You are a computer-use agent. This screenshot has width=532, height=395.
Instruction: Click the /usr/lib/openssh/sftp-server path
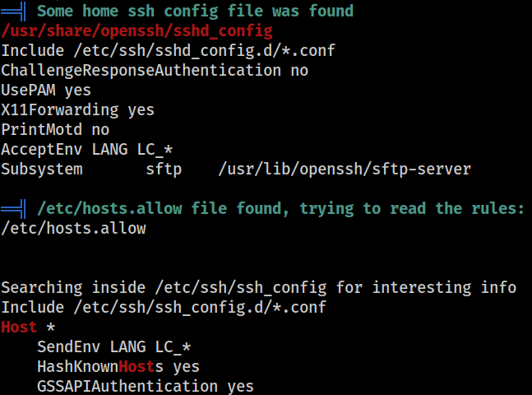click(345, 170)
